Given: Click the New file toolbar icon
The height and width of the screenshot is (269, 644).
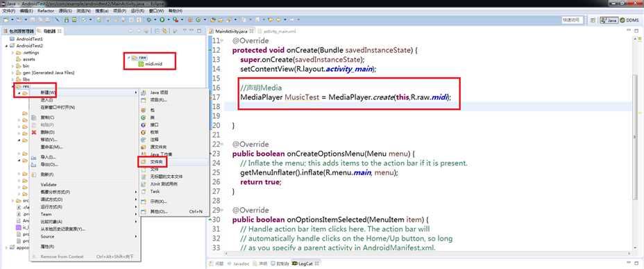Looking at the screenshot, I should (6, 19).
